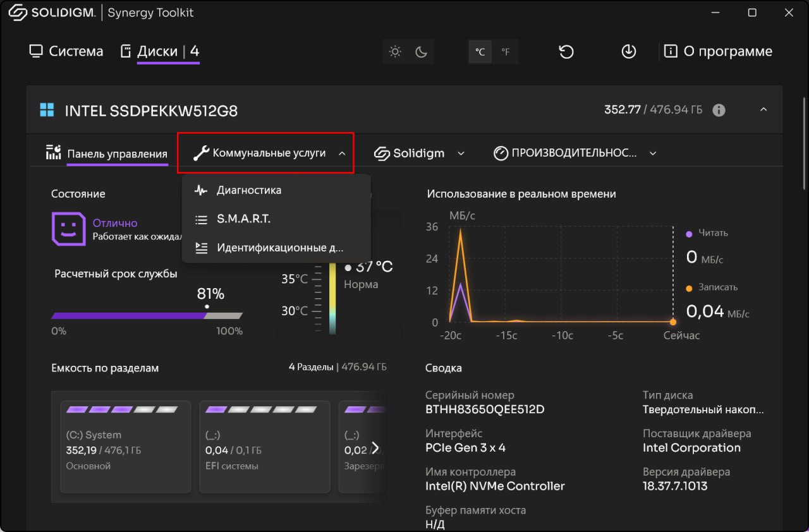Click drive info icon near capacity
The image size is (809, 532).
click(719, 110)
